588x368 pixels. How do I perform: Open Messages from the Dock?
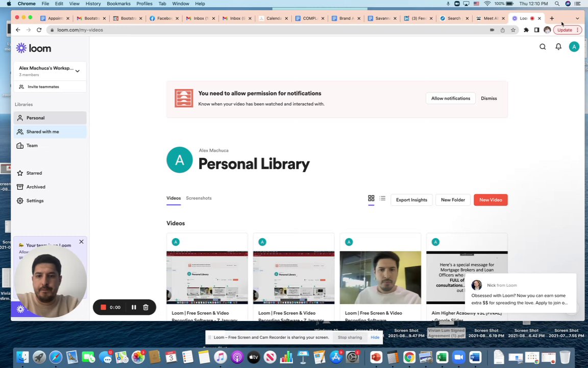pos(105,357)
